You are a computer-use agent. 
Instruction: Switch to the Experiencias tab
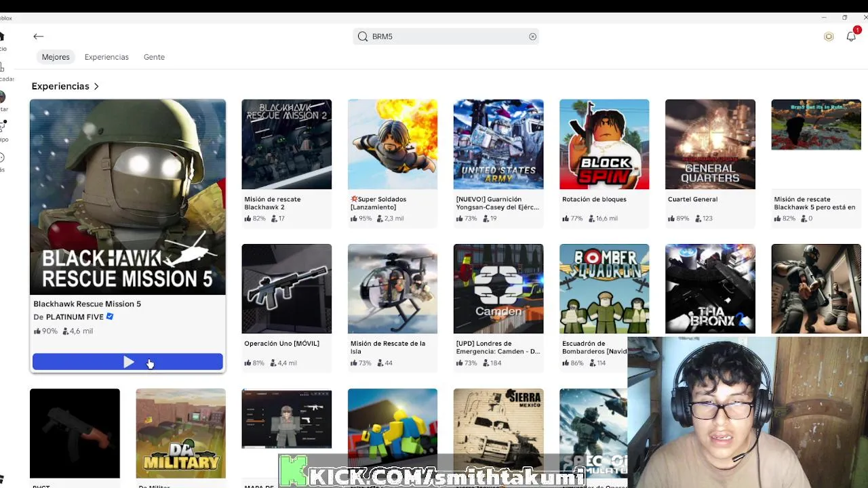tap(106, 57)
